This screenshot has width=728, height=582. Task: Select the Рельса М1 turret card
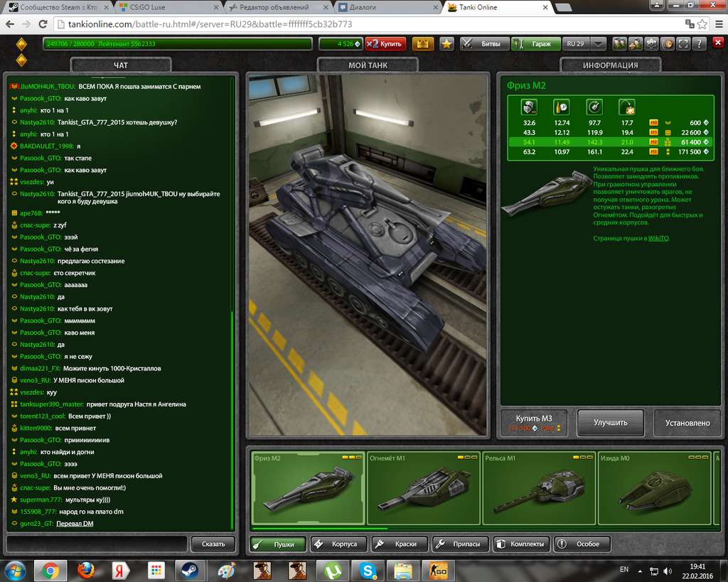(x=539, y=487)
